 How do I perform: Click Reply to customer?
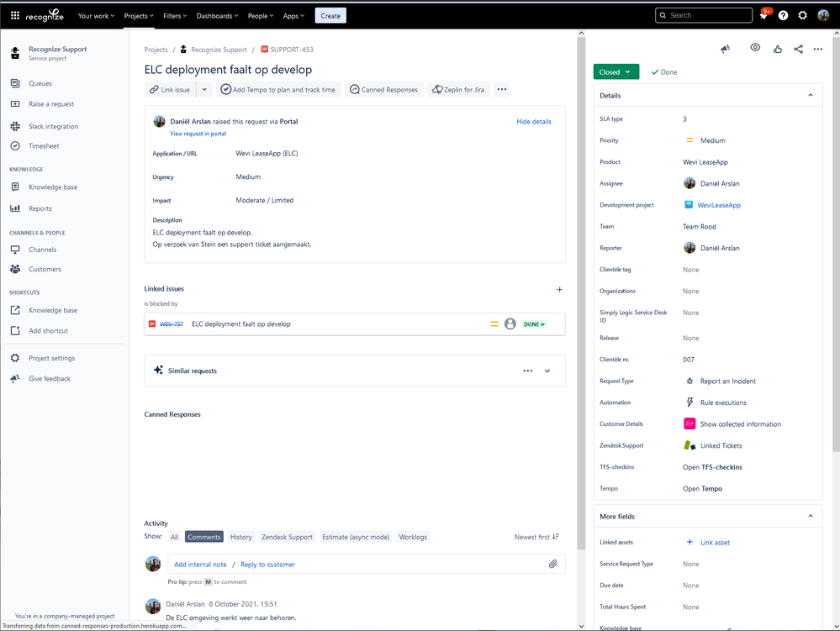coord(268,565)
